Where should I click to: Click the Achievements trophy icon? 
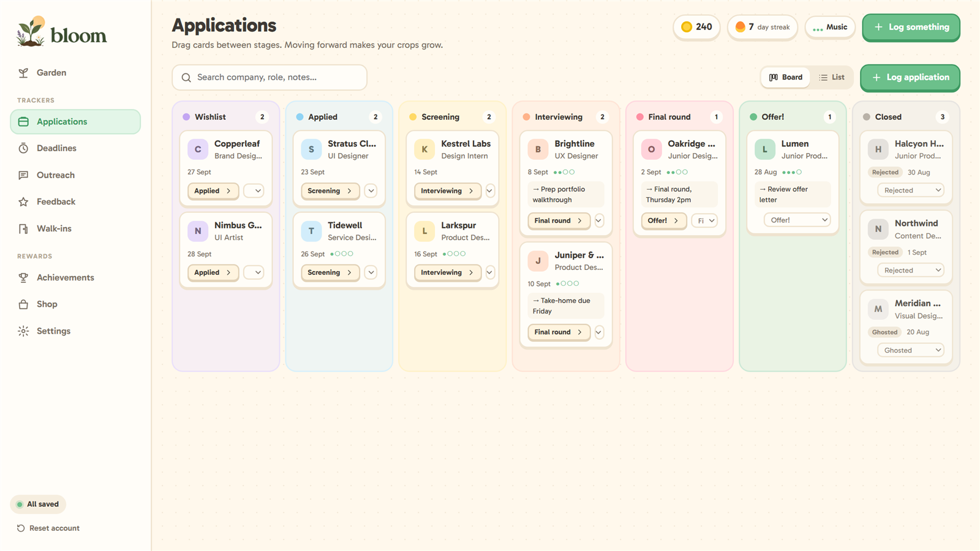click(23, 277)
